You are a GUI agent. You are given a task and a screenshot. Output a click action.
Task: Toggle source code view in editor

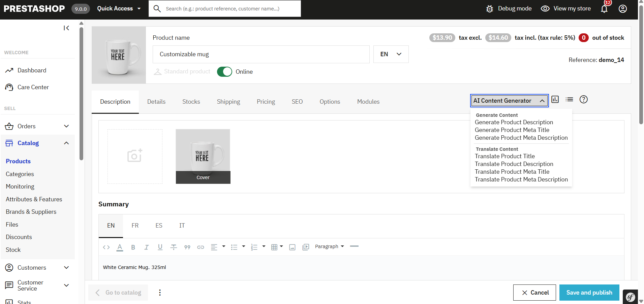106,247
